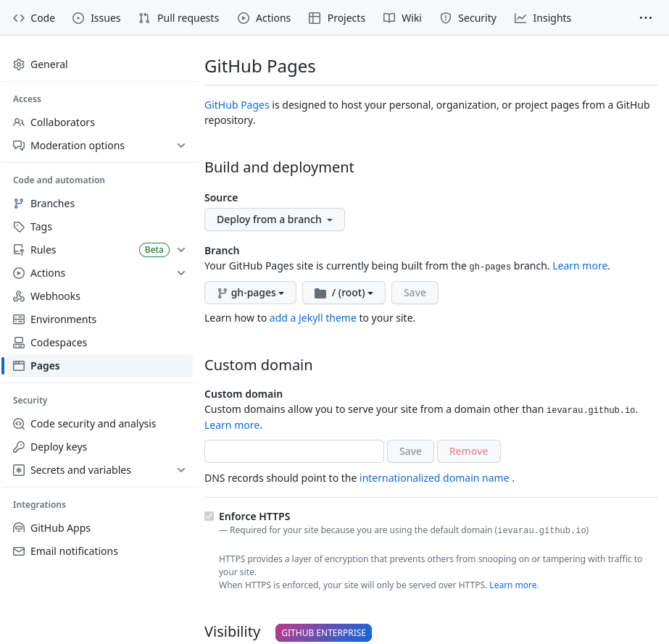Click the General settings gear icon
669x644 pixels.
click(x=19, y=64)
